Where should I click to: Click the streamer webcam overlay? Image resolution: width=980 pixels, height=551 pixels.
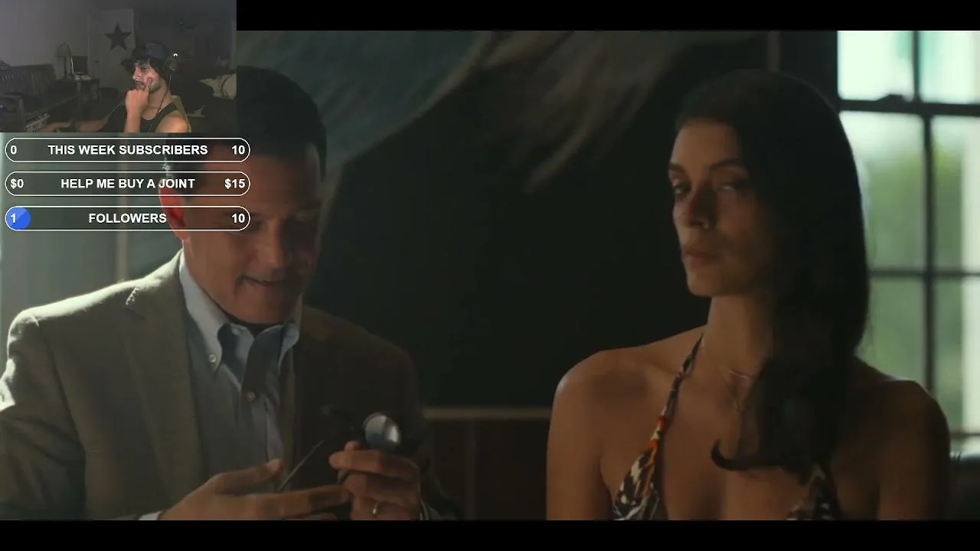click(118, 67)
